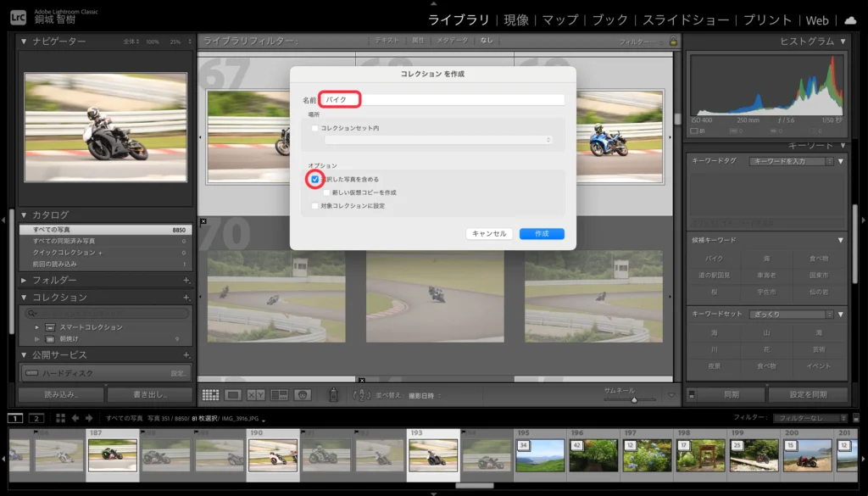
Task: Switch to loupe view in toolbar
Action: (234, 395)
